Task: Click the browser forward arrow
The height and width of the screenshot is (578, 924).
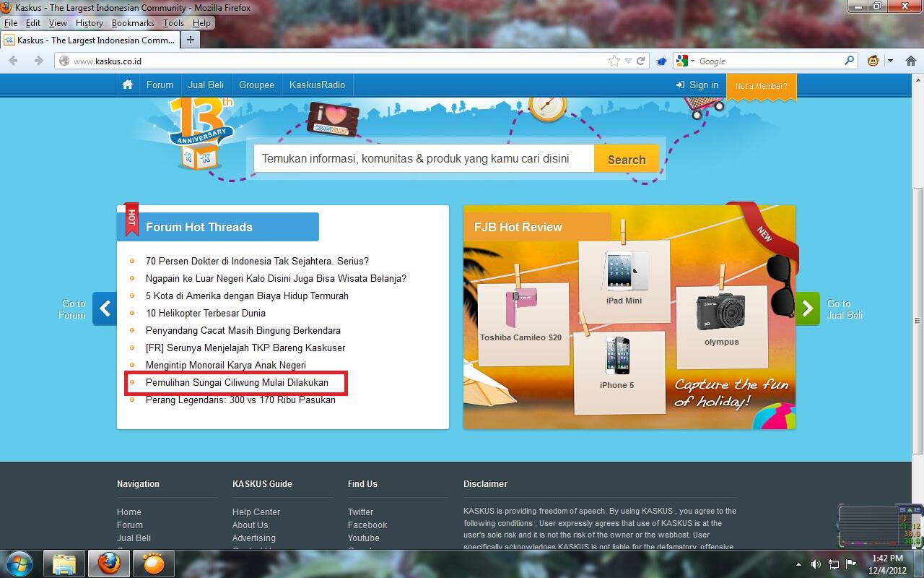Action: pyautogui.click(x=38, y=61)
